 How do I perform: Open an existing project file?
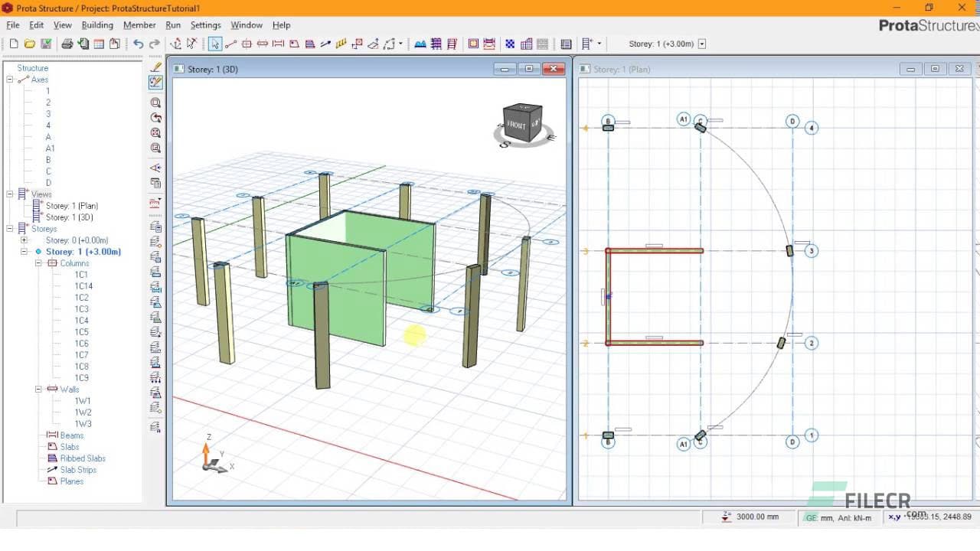[x=29, y=44]
